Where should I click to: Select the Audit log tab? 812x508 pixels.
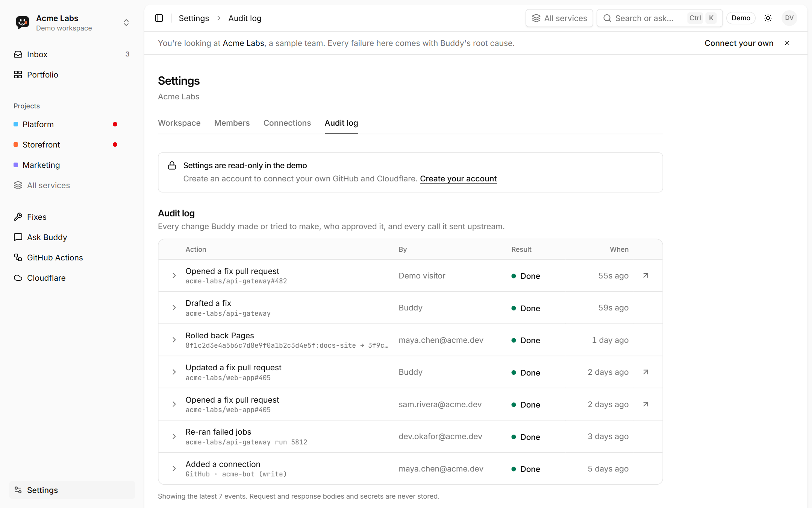[341, 123]
